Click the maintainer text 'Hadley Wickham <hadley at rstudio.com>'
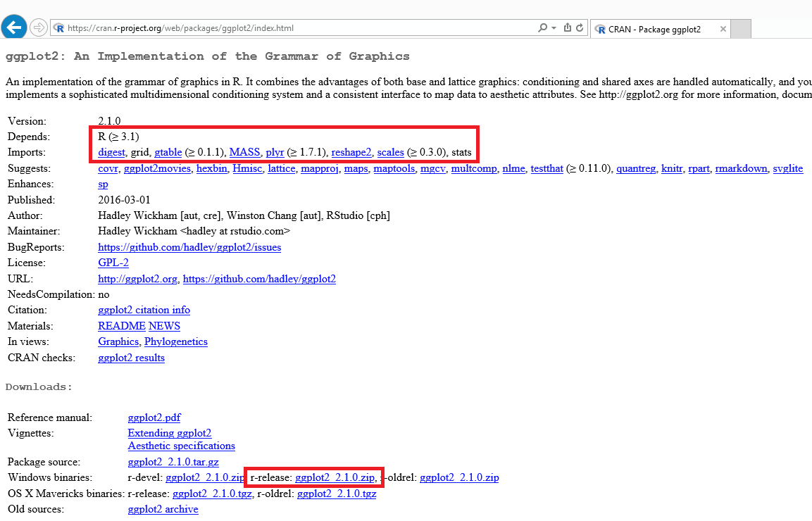 click(194, 231)
